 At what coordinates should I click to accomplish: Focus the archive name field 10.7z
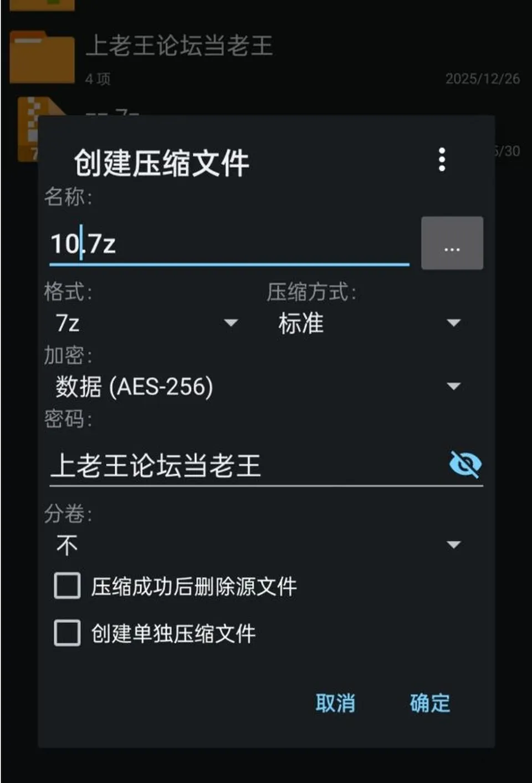pyautogui.click(x=229, y=244)
